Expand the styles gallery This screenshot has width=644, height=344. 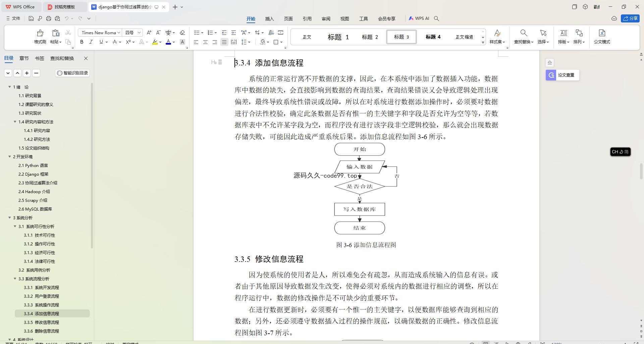pyautogui.click(x=483, y=42)
